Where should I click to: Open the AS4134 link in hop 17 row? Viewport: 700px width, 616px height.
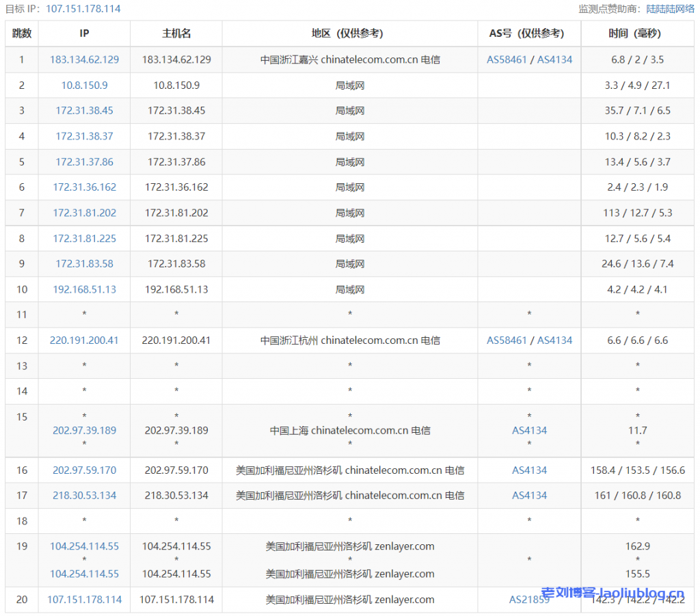[530, 496]
